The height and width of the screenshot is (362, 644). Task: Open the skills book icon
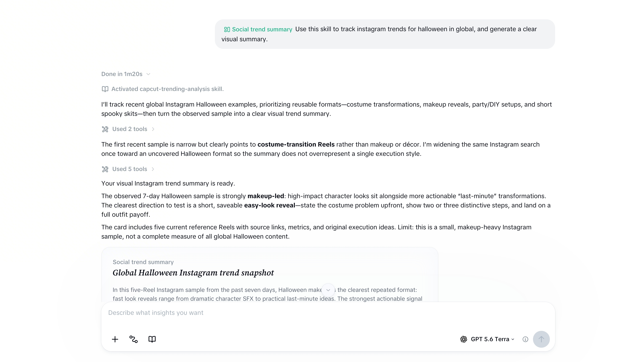coord(152,339)
